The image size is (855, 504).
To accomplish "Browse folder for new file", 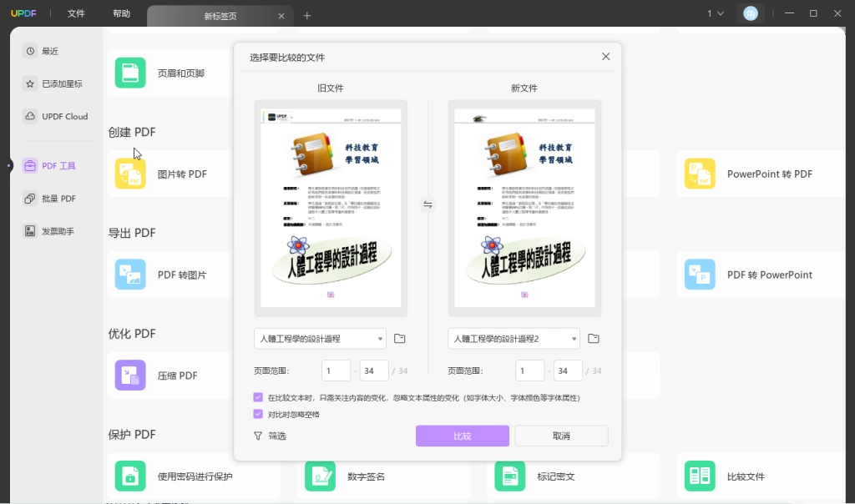I will (594, 339).
